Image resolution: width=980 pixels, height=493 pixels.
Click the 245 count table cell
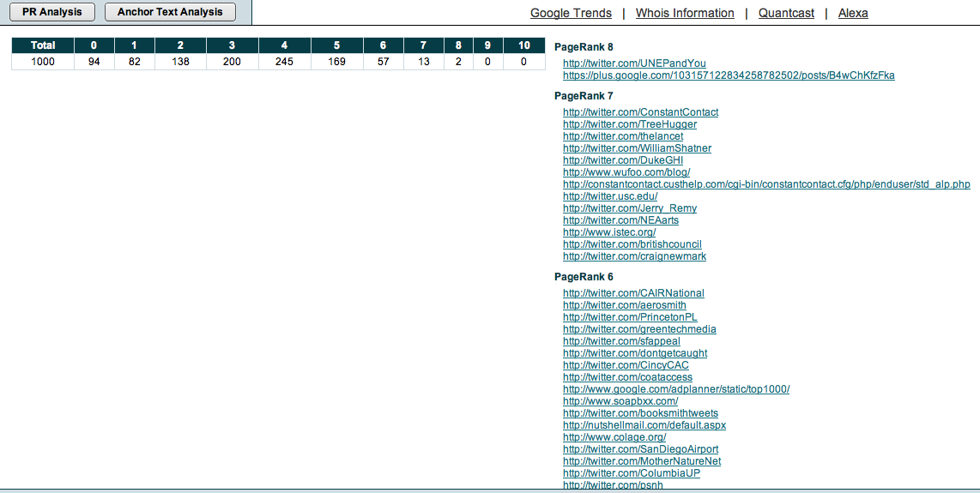tap(284, 62)
